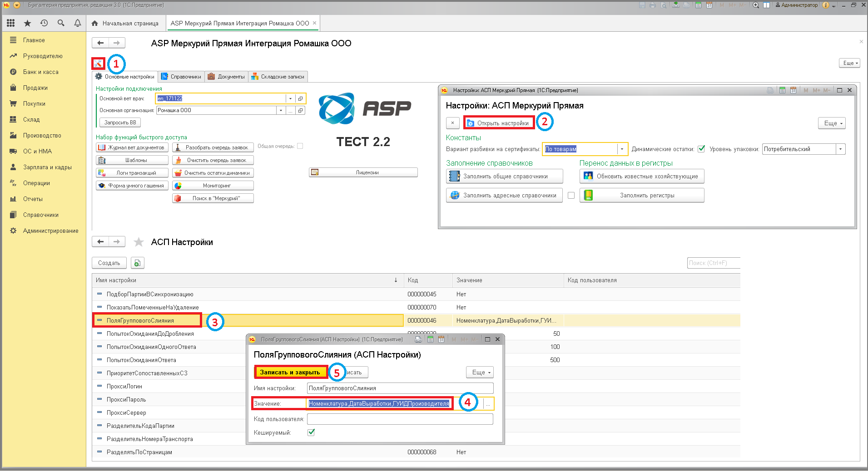Click Код пользователя field in dialog
This screenshot has height=471, width=868.
click(x=400, y=419)
